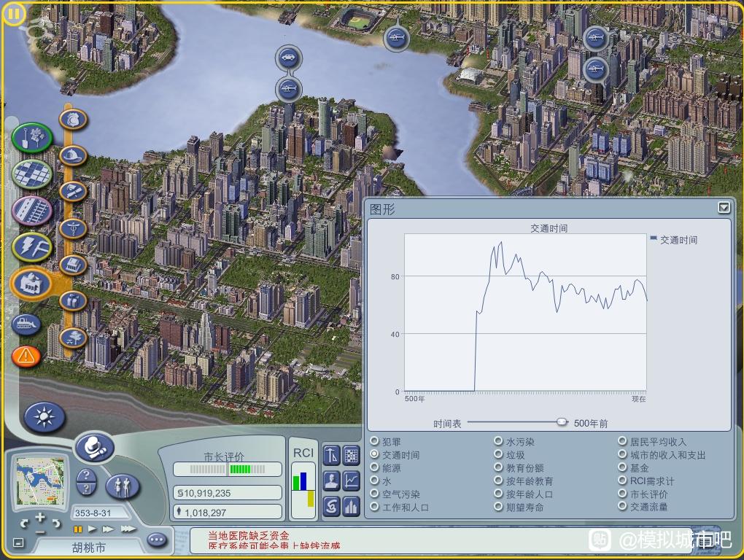Viewport: 744px width, 560px height.
Task: Select the fire station buildings submenu
Action: [x=73, y=155]
